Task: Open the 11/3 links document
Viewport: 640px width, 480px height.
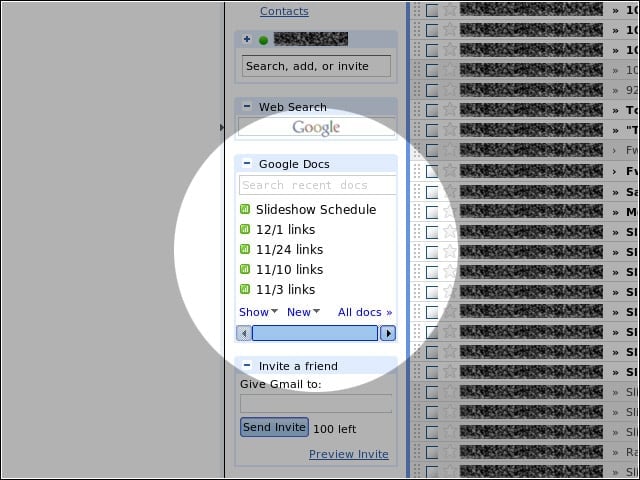Action: click(x=285, y=289)
